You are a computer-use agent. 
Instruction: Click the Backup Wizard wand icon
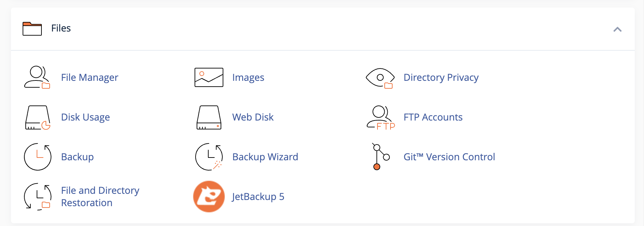(209, 157)
